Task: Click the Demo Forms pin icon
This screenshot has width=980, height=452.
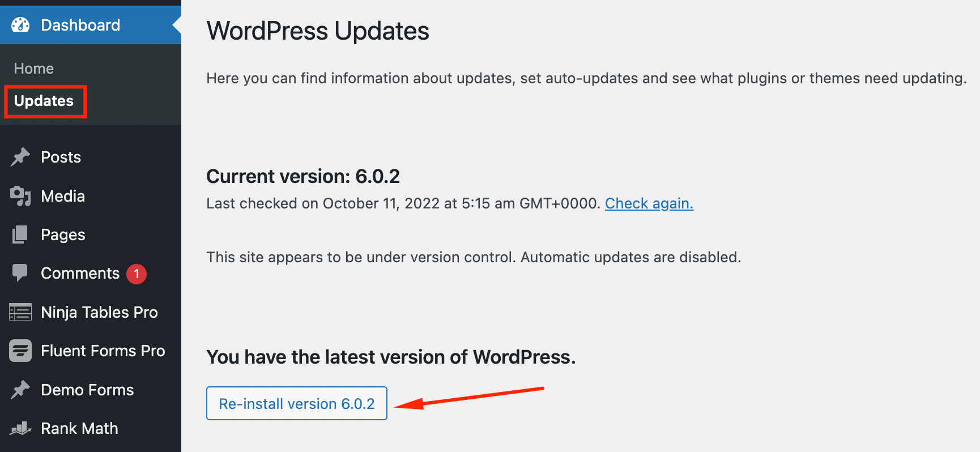Action: coord(20,390)
